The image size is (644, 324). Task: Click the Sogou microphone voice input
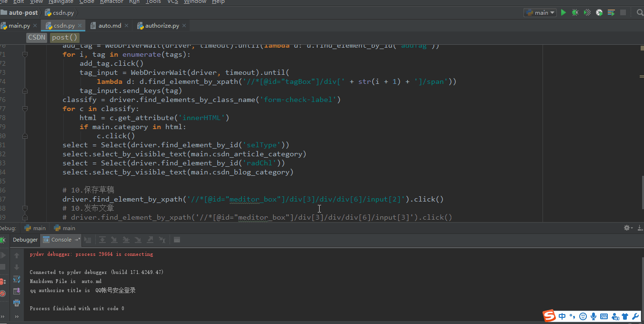pos(594,316)
